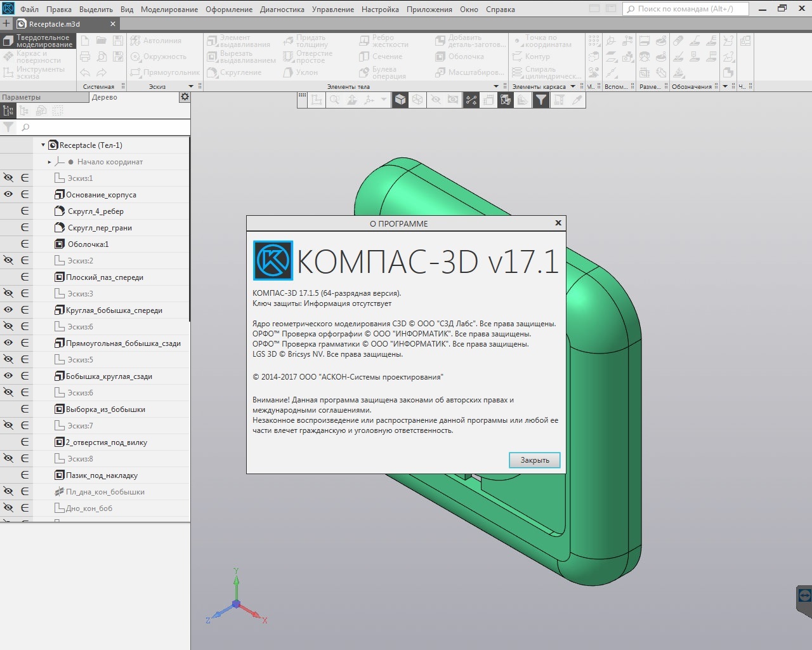Toggle visibility of Круглая_бобышка_спереди
This screenshot has height=650, width=812.
(x=8, y=310)
